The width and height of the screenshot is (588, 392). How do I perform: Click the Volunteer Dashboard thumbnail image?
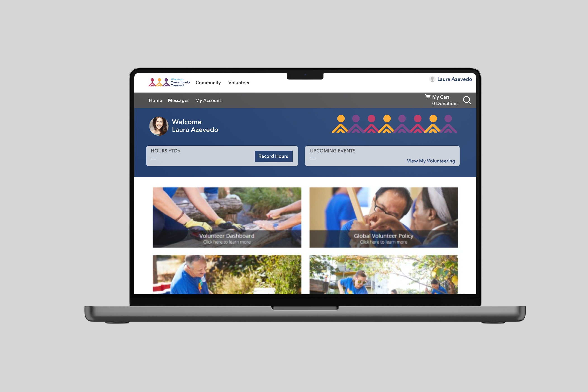coord(226,217)
